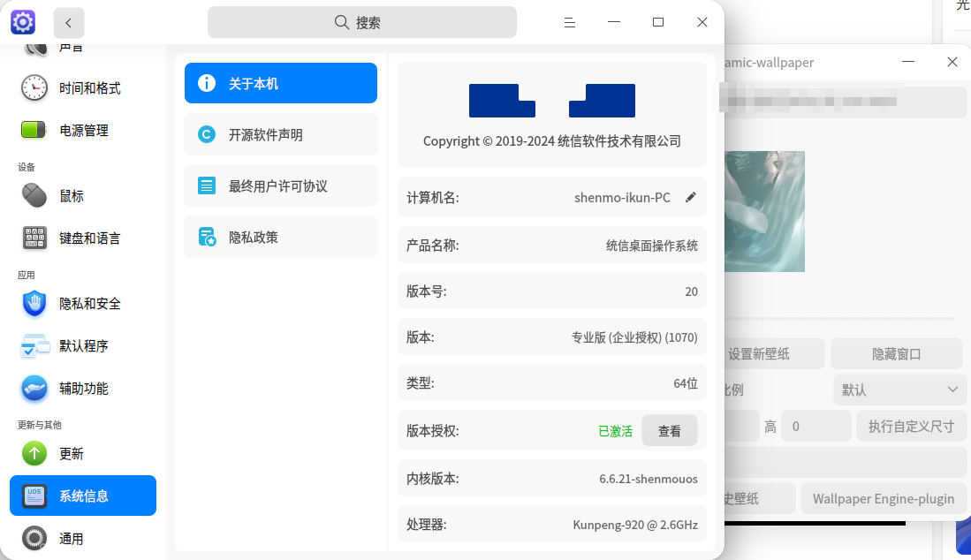Edit computer name with pencil icon
The height and width of the screenshot is (560, 971).
coord(690,197)
